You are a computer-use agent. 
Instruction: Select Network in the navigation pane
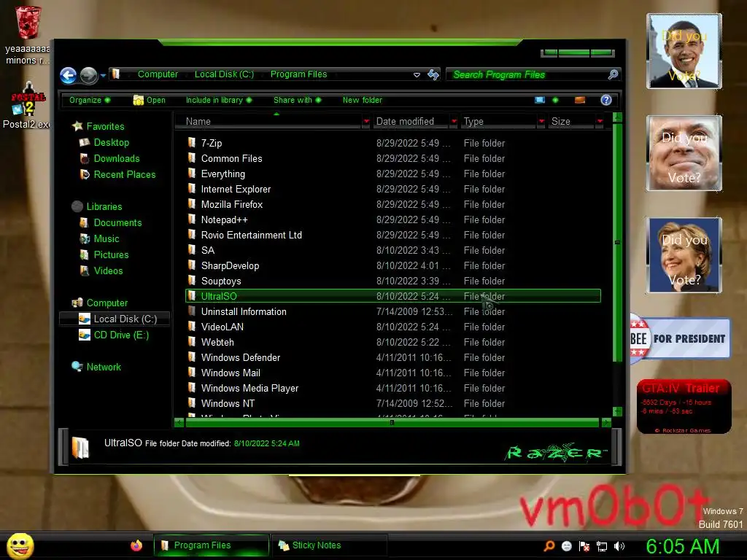pyautogui.click(x=104, y=367)
